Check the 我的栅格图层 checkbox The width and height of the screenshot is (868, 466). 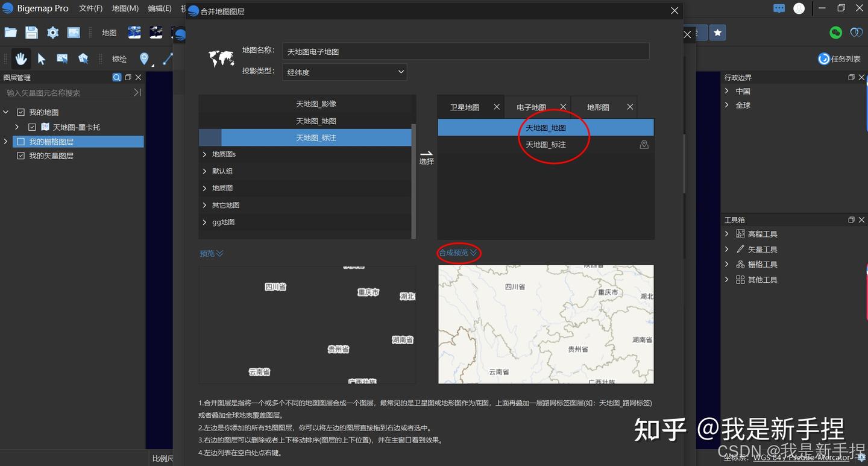point(20,141)
